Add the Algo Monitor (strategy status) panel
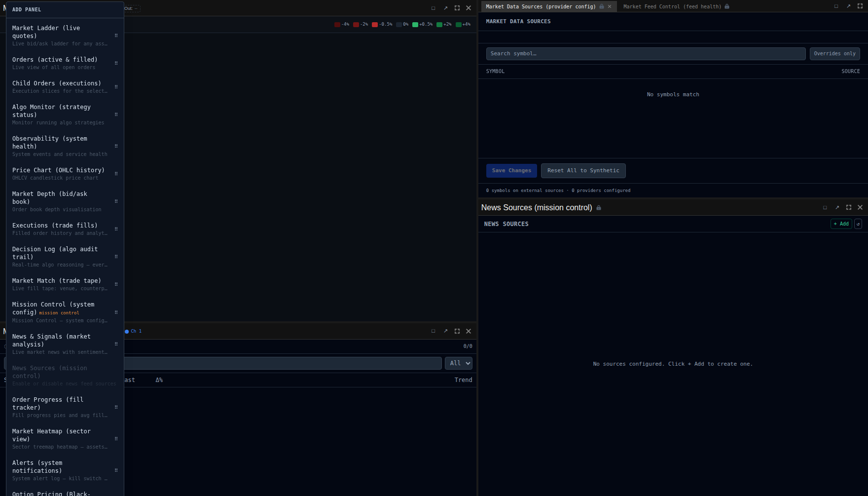The height and width of the screenshot is (496, 868). pyautogui.click(x=65, y=114)
